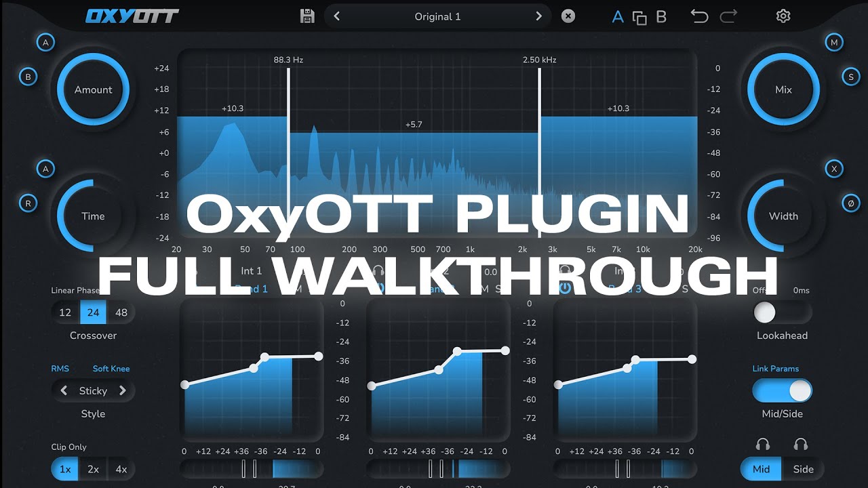Switch to the Mid channel tab
The height and width of the screenshot is (488, 868).
[762, 469]
